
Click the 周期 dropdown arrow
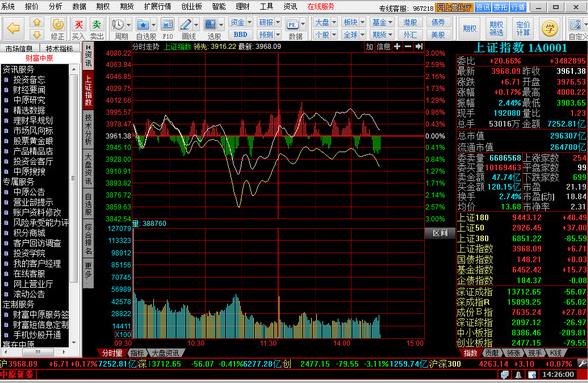129,25
